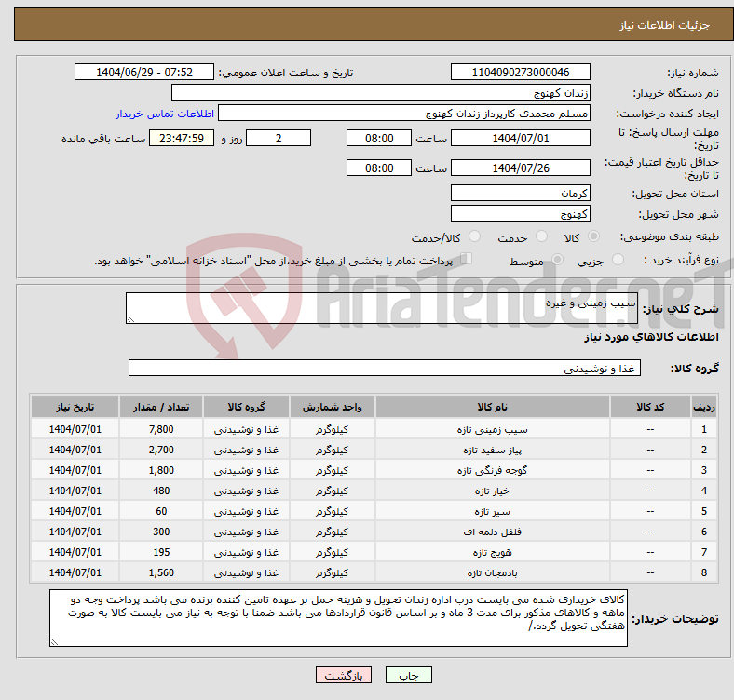Click the general description textarea سیب زمینی و غیره

coord(382,308)
